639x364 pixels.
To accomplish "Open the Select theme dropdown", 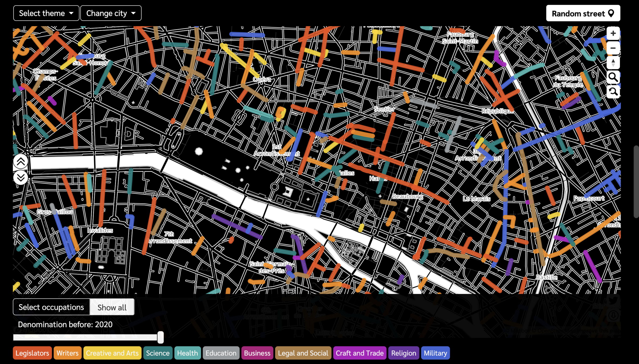I will (46, 13).
